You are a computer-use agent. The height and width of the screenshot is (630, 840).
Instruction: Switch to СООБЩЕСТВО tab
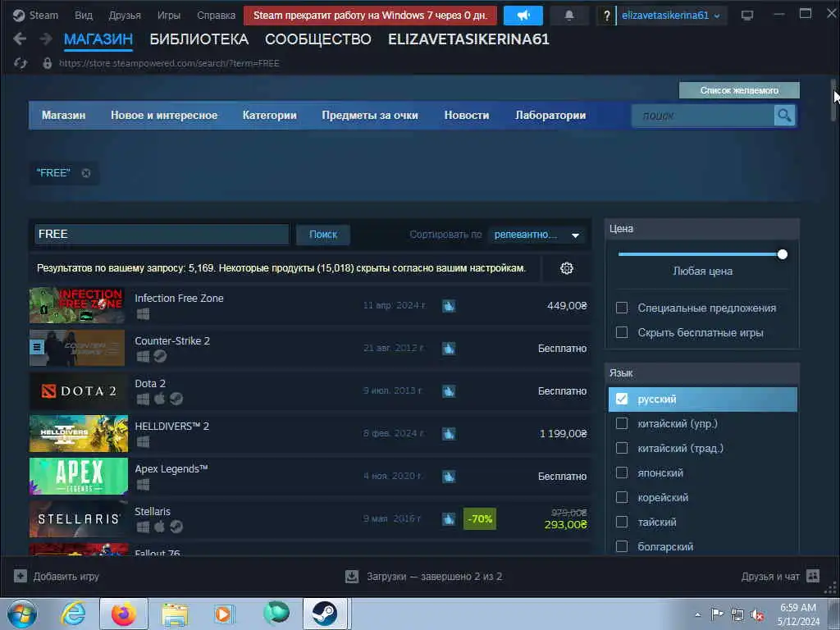318,39
